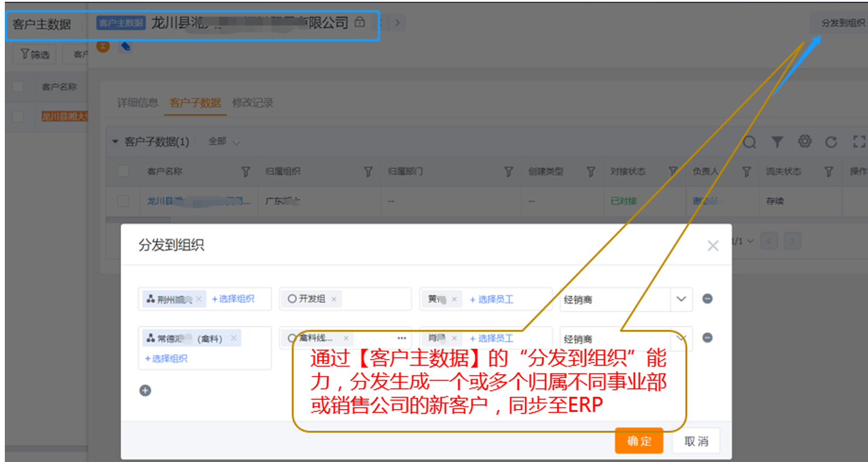This screenshot has height=462, width=868.
Task: Filter the 对接状态 column
Action: [x=673, y=172]
